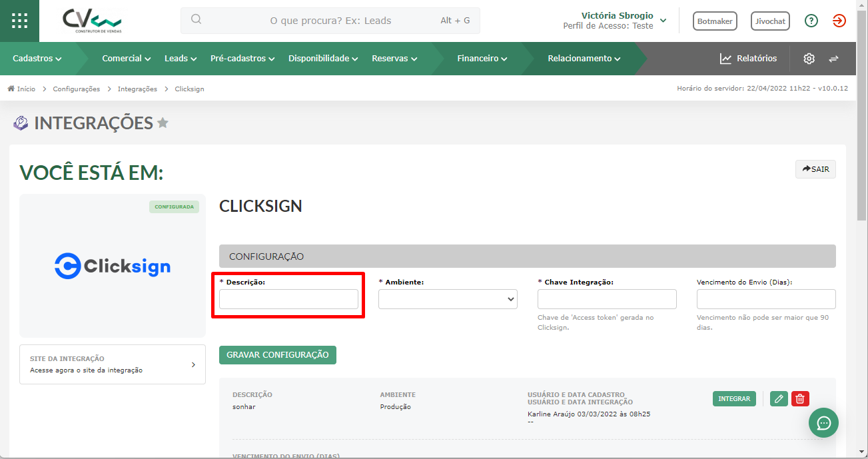Screen dimensions: 868x459
Task: Open the Disponibilidade menu
Action: 323,59
